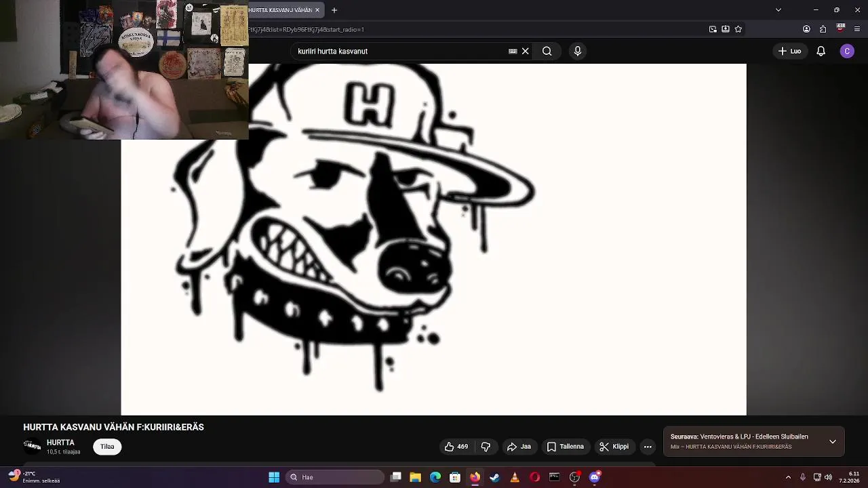Select the HURTTA KASVANU VÄHÄN tab

click(x=281, y=10)
